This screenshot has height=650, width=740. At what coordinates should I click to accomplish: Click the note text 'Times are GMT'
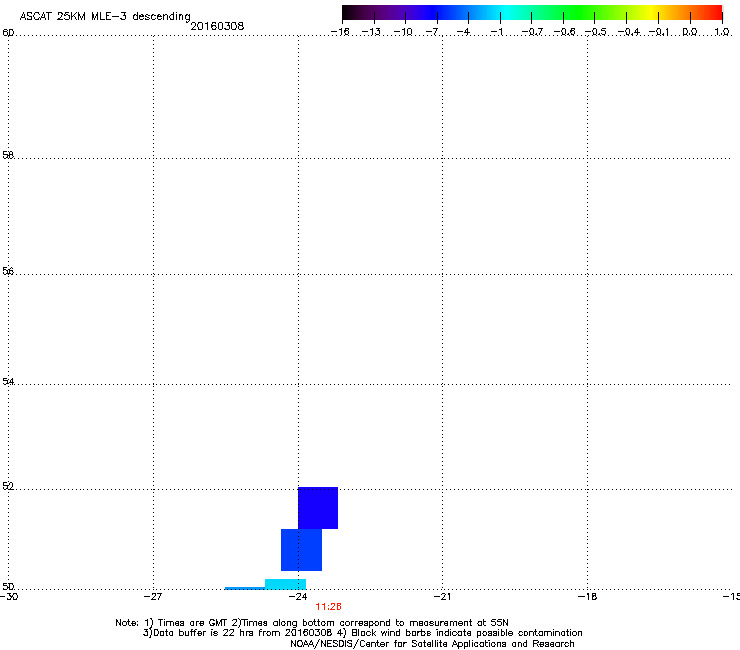[193, 623]
